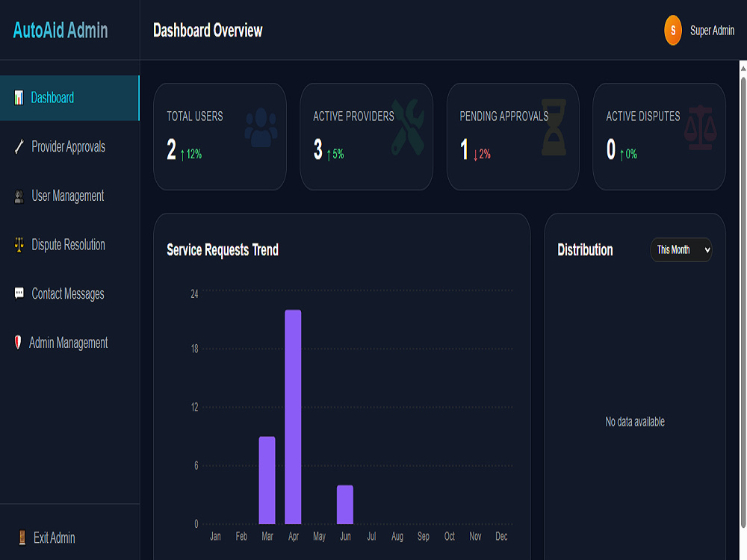
Task: Click the 2% decrease under Pending Approvals
Action: pyautogui.click(x=482, y=154)
